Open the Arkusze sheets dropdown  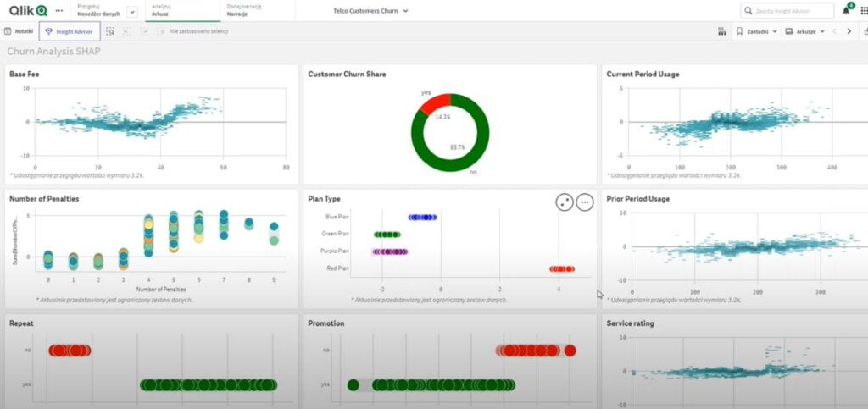tap(805, 31)
